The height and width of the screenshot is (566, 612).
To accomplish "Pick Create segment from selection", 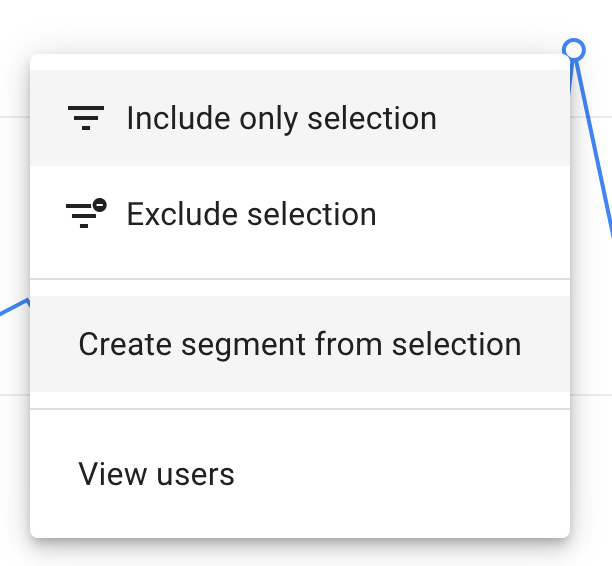I will 300,344.
